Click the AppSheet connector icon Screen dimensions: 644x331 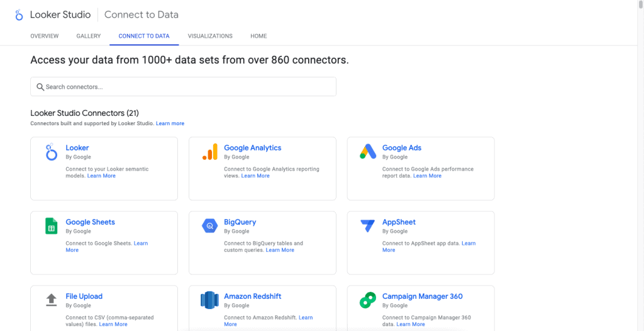[367, 226]
